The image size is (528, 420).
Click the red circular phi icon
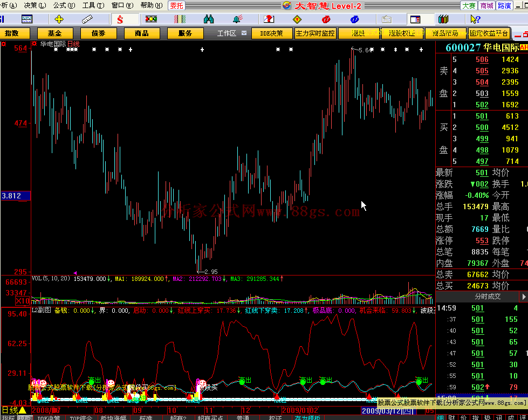[x=326, y=19]
